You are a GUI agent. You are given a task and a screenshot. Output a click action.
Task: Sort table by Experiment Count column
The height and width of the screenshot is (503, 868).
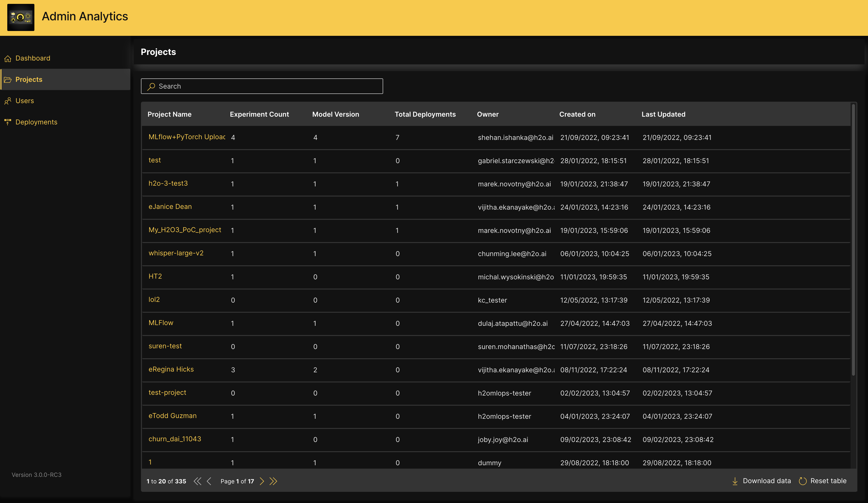coord(259,114)
